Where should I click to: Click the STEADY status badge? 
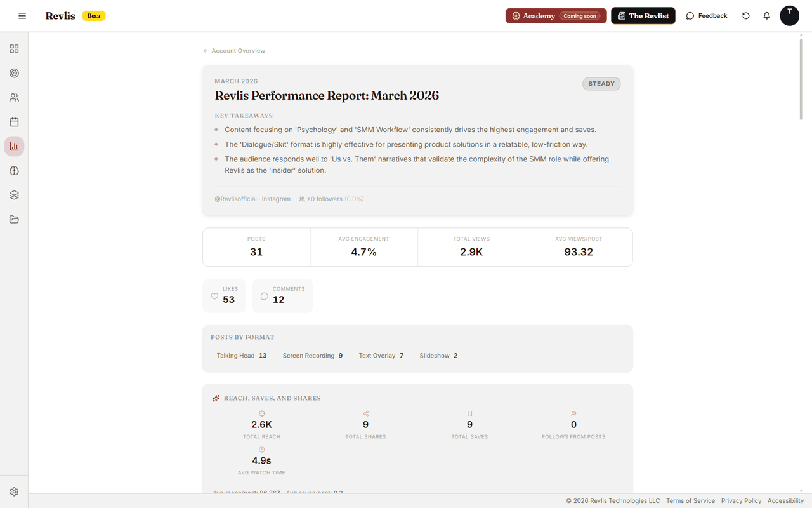coord(601,84)
